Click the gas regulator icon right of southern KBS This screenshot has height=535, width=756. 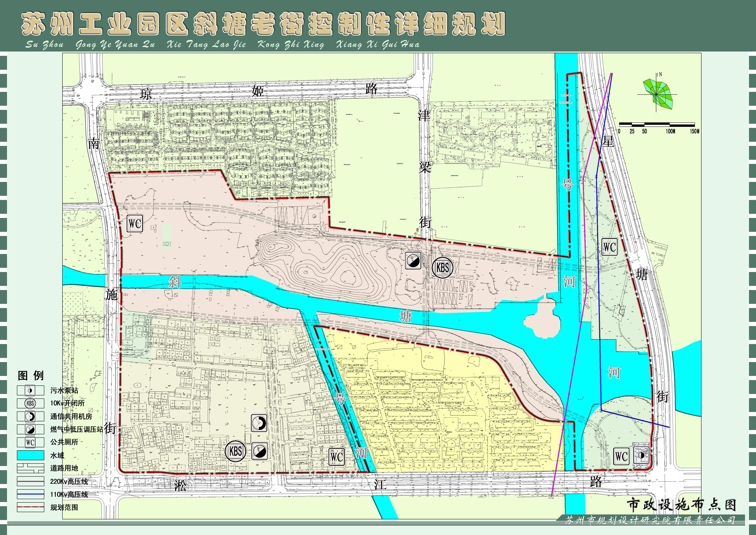pos(259,451)
